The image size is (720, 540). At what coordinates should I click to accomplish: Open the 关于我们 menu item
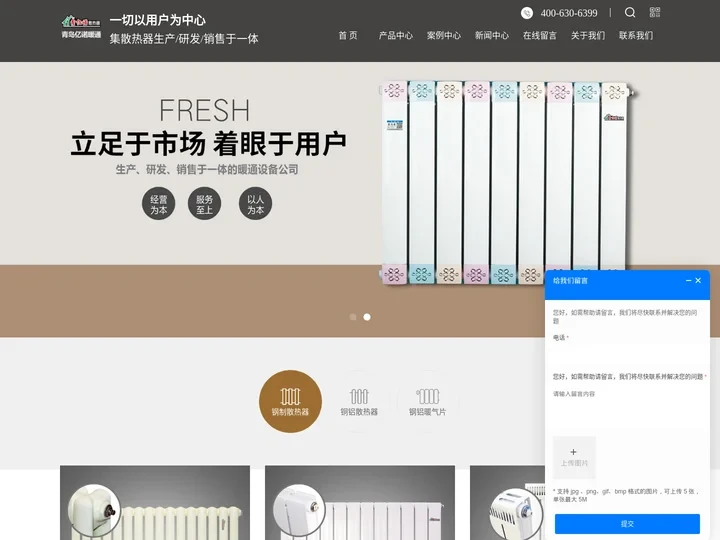[588, 35]
